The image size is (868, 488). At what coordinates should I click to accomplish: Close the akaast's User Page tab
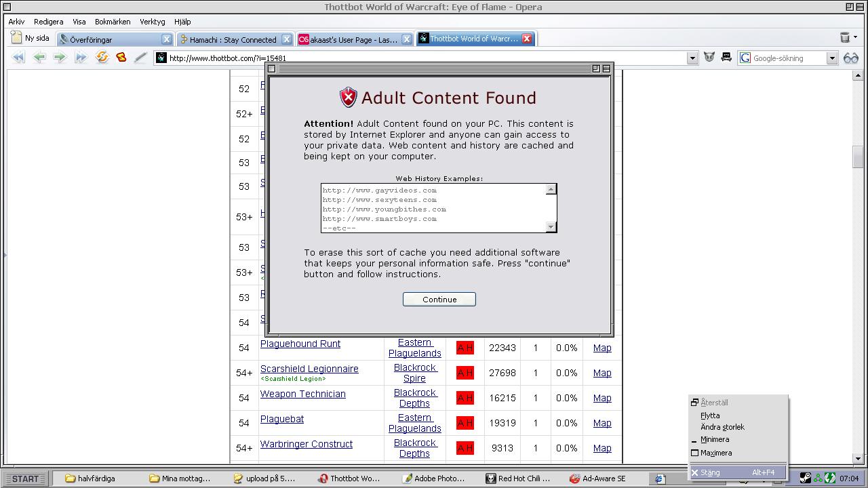pos(407,39)
